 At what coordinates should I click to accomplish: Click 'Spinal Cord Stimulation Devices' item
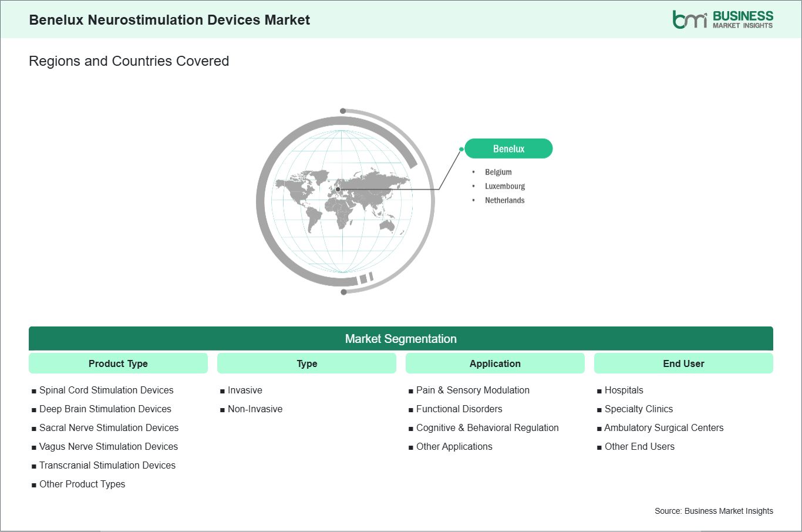tap(106, 390)
